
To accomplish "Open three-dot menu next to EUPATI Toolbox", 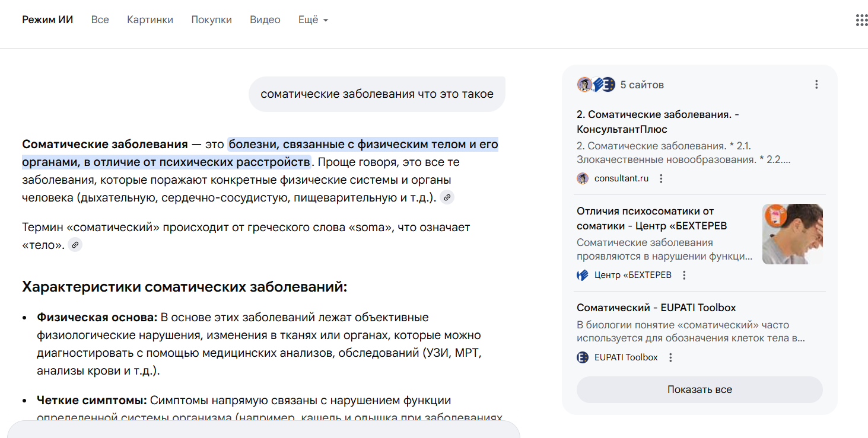I will pos(670,357).
